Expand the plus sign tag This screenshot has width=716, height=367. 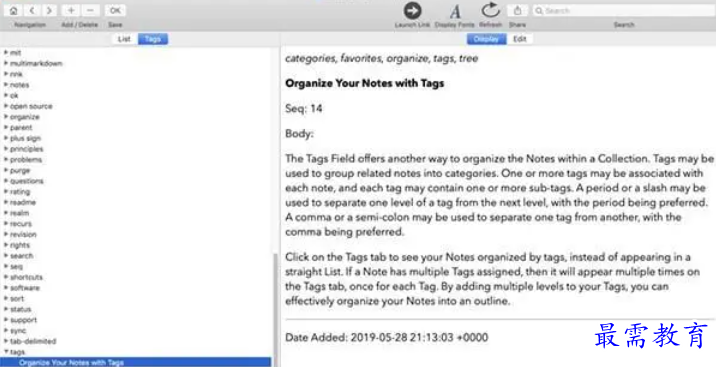click(x=6, y=138)
